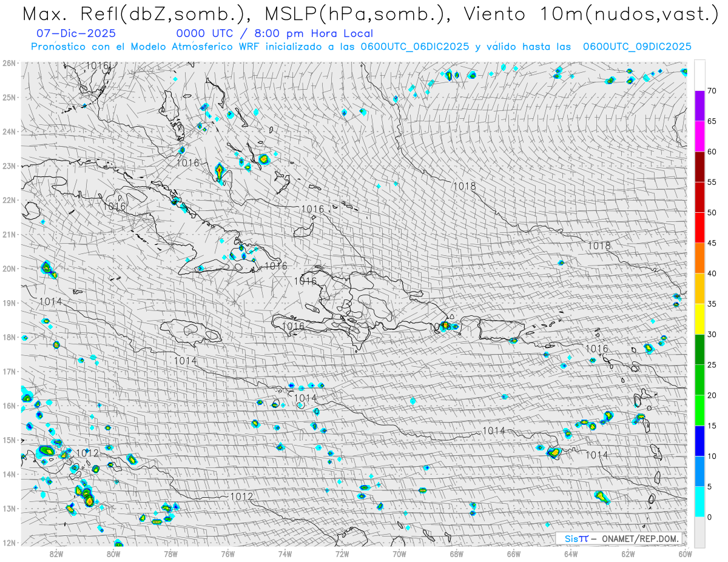Viewport: 728px width, 562px height.
Task: Click the '21N' latitude axis label
Action: [10, 235]
